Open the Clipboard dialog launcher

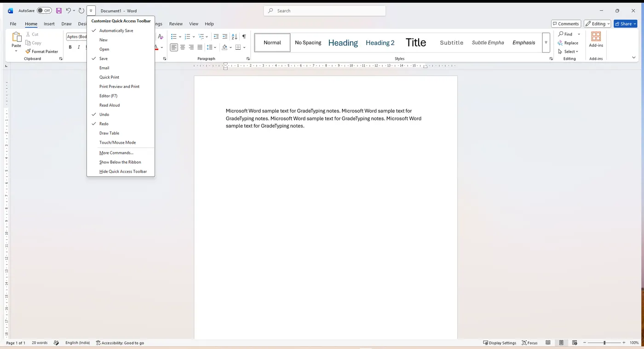[x=61, y=59]
